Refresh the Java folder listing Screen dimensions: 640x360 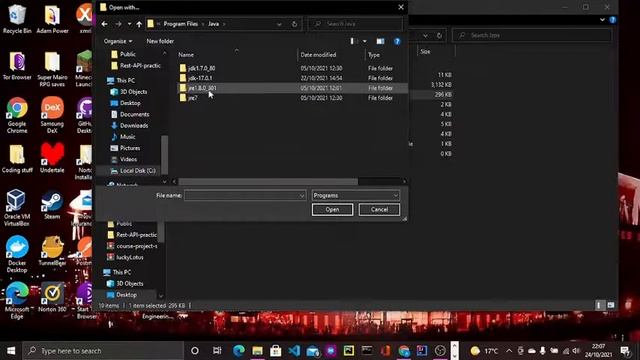[294, 24]
